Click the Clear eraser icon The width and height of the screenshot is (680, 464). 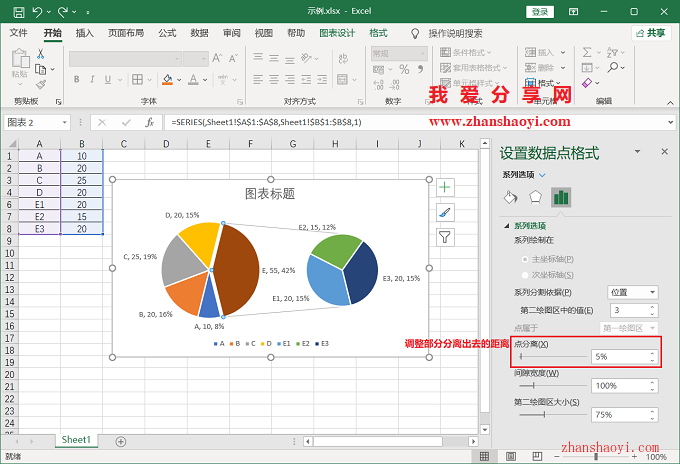click(x=587, y=82)
